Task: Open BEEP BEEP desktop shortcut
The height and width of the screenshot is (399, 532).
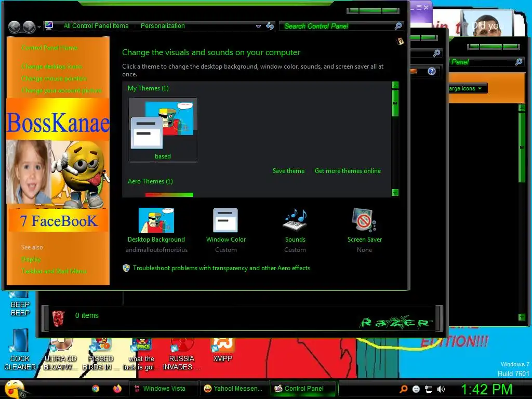Action: coord(20,304)
